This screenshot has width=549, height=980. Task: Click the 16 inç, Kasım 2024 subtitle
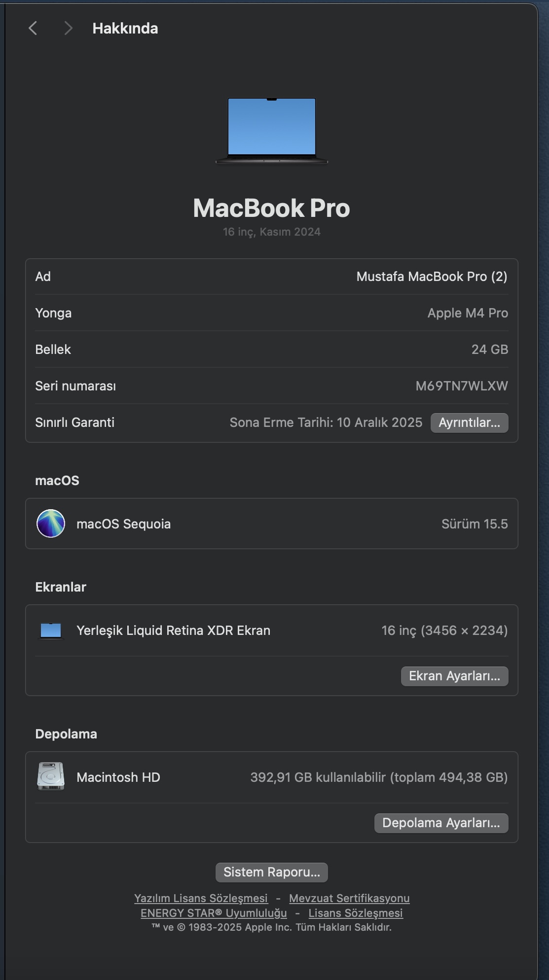coord(272,232)
